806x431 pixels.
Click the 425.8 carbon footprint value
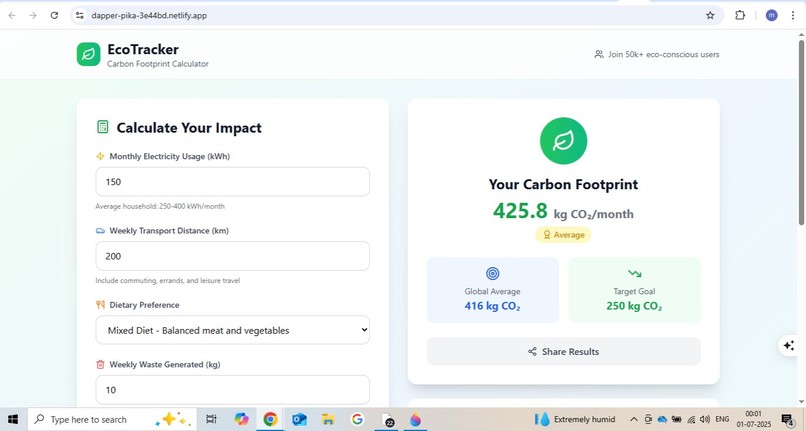pyautogui.click(x=520, y=211)
